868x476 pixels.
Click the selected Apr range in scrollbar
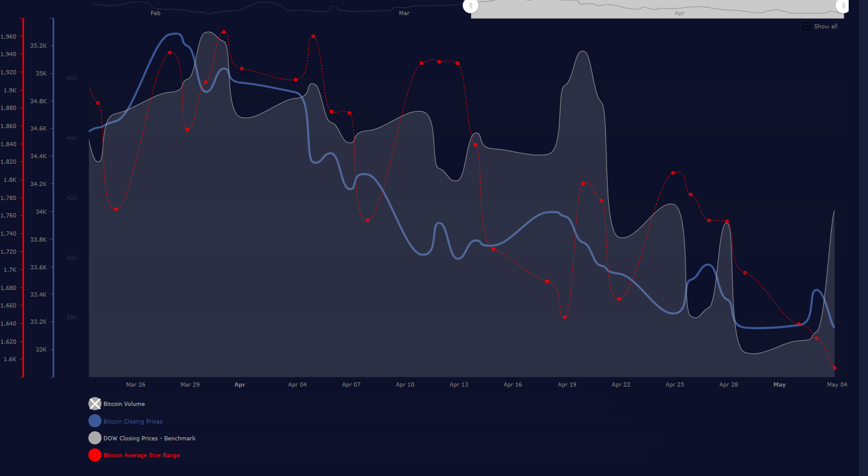[657, 9]
